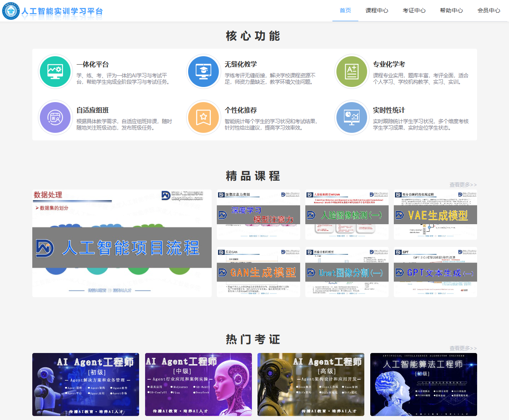Click the orange 个性化推荐 bookmark star icon
Screen dimensions: 509x420
(204, 118)
